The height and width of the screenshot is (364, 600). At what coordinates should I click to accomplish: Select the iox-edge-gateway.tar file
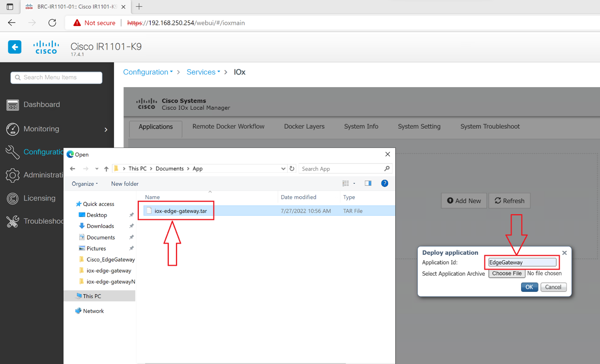click(180, 211)
